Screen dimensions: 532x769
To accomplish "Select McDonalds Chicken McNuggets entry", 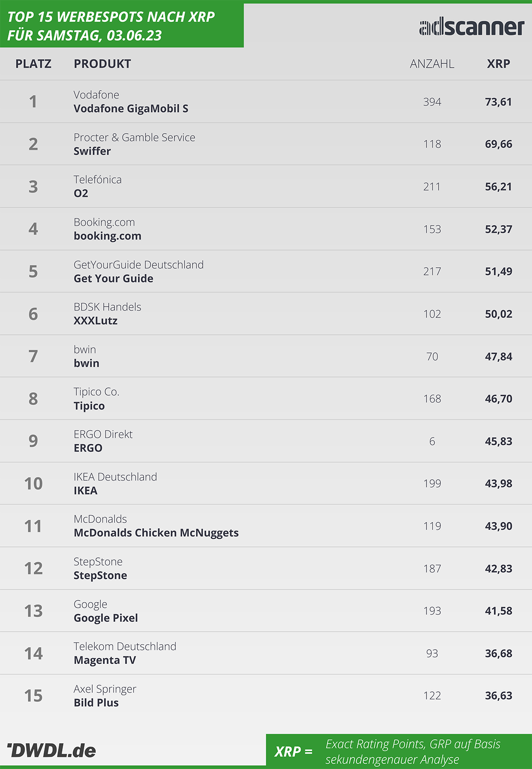I will pos(156,533).
